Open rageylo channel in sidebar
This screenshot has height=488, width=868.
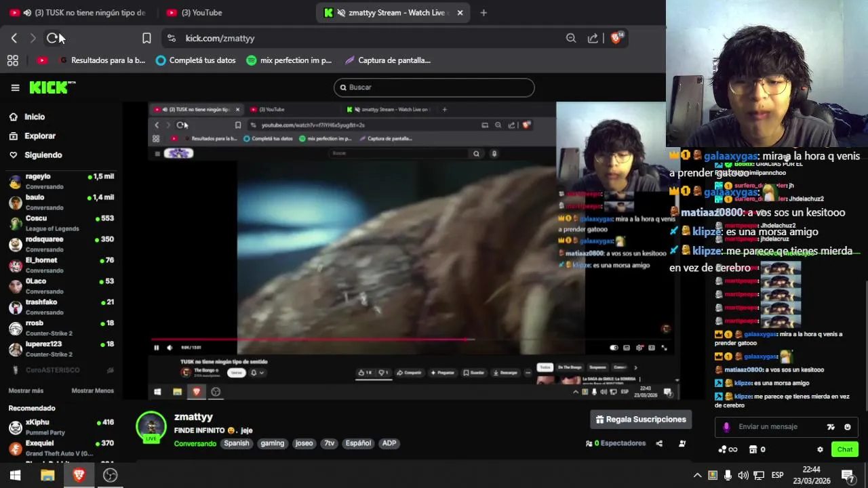coord(61,181)
